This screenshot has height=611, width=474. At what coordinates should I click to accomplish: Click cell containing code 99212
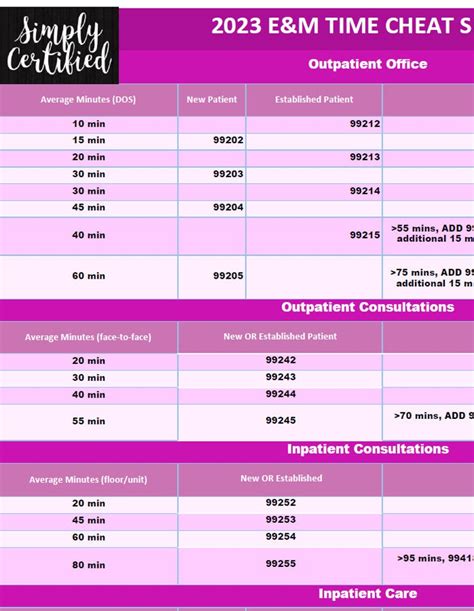point(314,124)
